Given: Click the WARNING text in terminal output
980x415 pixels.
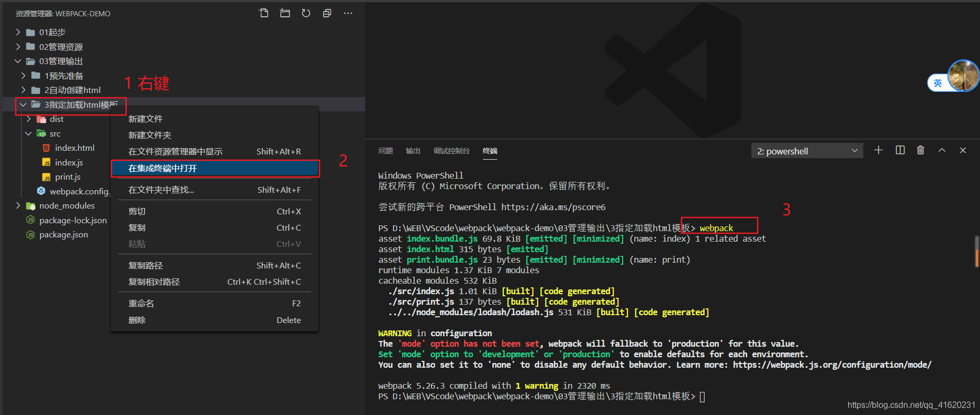Looking at the screenshot, I should pos(395,333).
